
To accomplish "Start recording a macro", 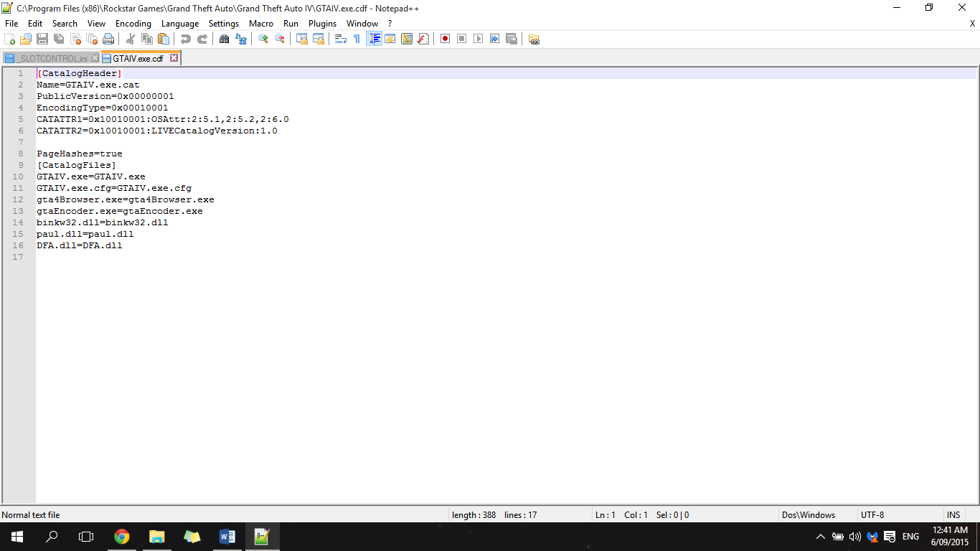I will (446, 39).
